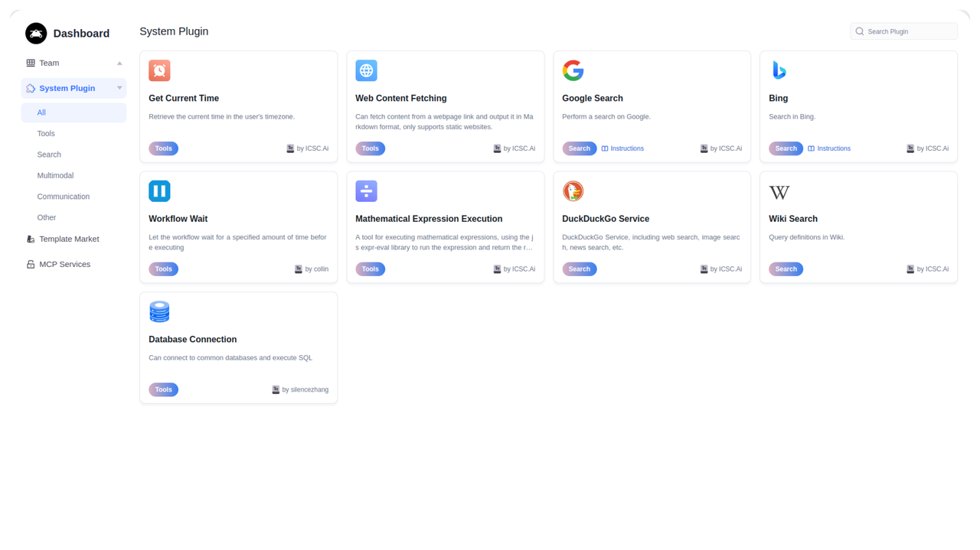
Task: Select the Wiki Search W icon
Action: tap(779, 192)
